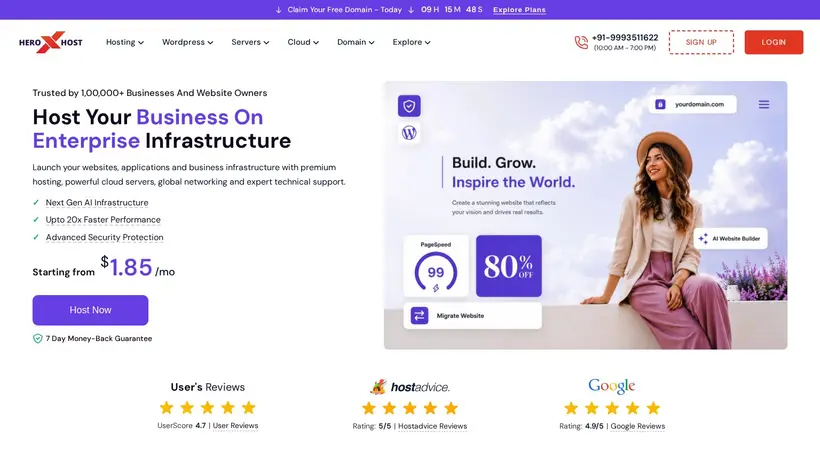This screenshot has height=461, width=820.
Task: Click the hamburger menu icon in hero image
Action: pyautogui.click(x=764, y=105)
